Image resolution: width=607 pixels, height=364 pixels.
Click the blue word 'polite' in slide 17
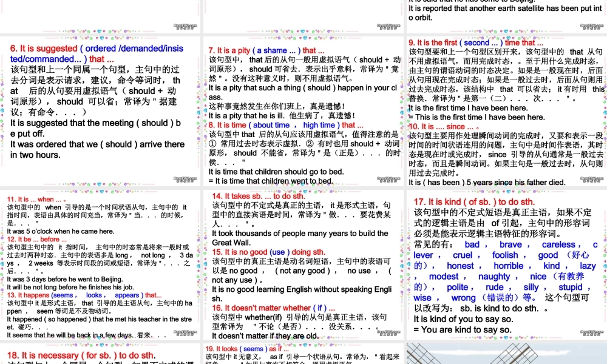[458, 288]
